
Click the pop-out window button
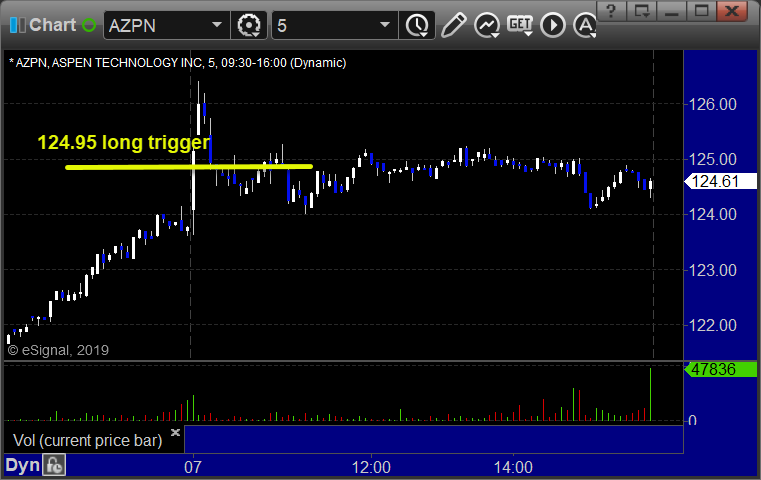tap(641, 10)
